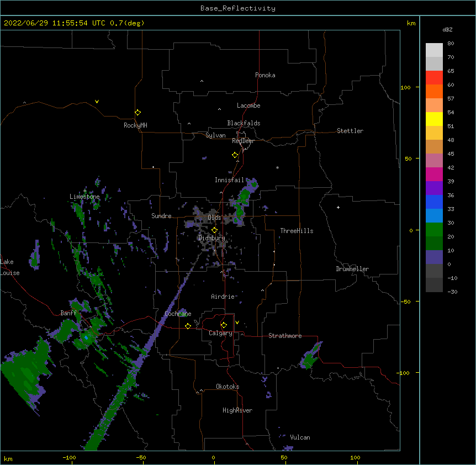Click the Olds city label

(x=214, y=218)
